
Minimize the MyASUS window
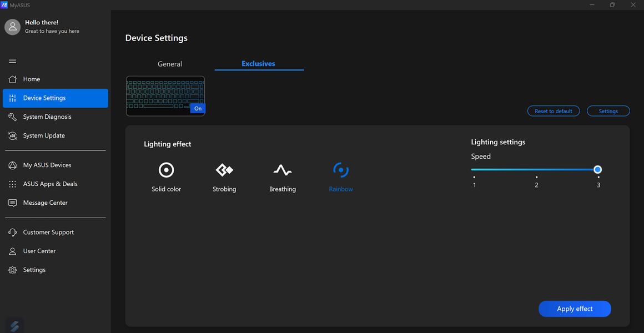[592, 5]
